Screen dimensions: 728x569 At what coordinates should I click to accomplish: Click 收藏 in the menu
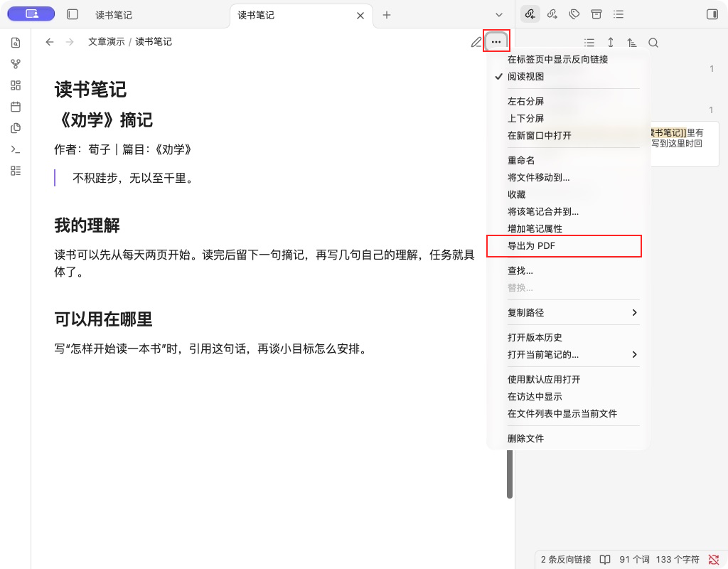tap(564, 195)
